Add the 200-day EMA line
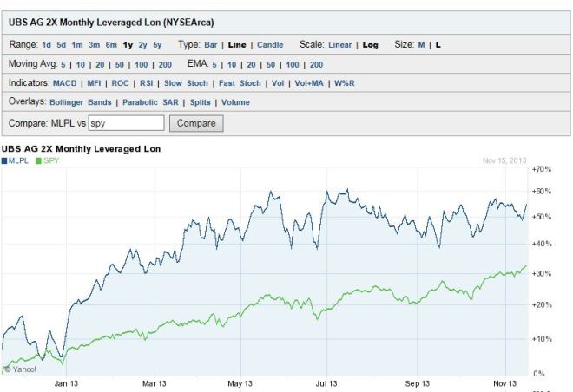Image resolution: width=573 pixels, height=392 pixels. [317, 64]
